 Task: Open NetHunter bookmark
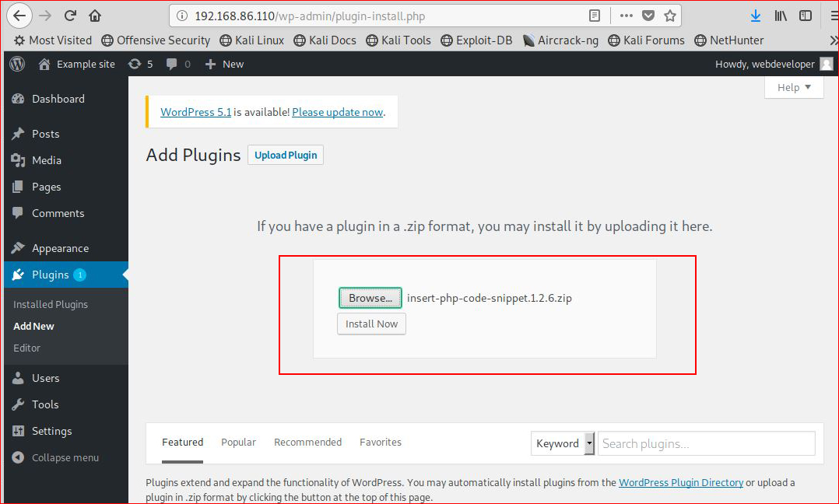pos(728,40)
